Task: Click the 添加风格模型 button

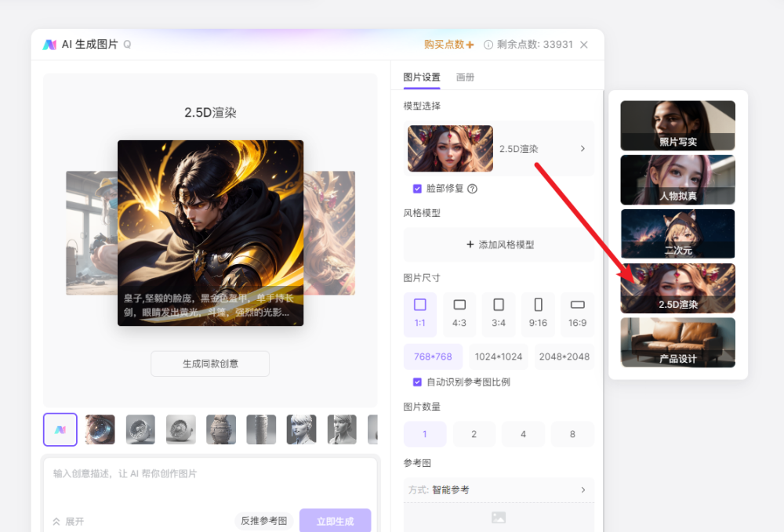Action: coord(499,244)
